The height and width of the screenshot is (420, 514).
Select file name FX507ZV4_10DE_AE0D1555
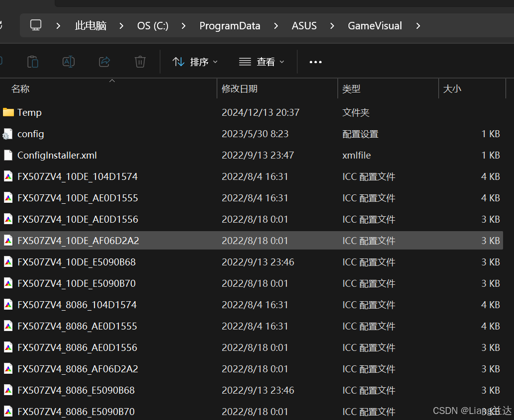click(78, 198)
